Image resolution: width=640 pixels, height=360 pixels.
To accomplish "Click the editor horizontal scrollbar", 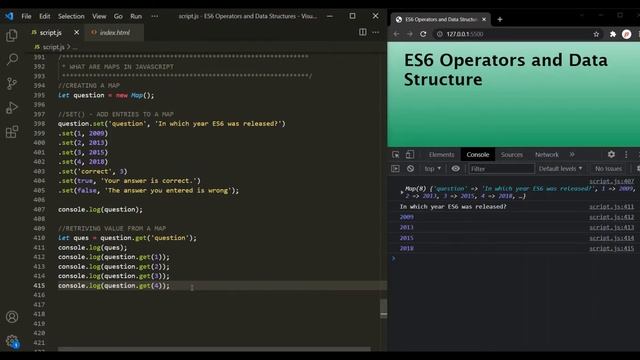I will [x=214, y=349].
